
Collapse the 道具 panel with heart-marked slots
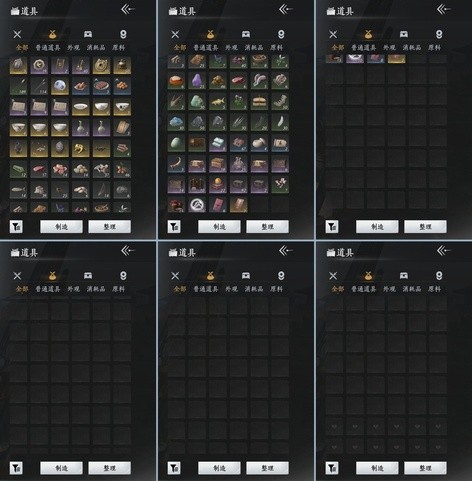coord(443,251)
